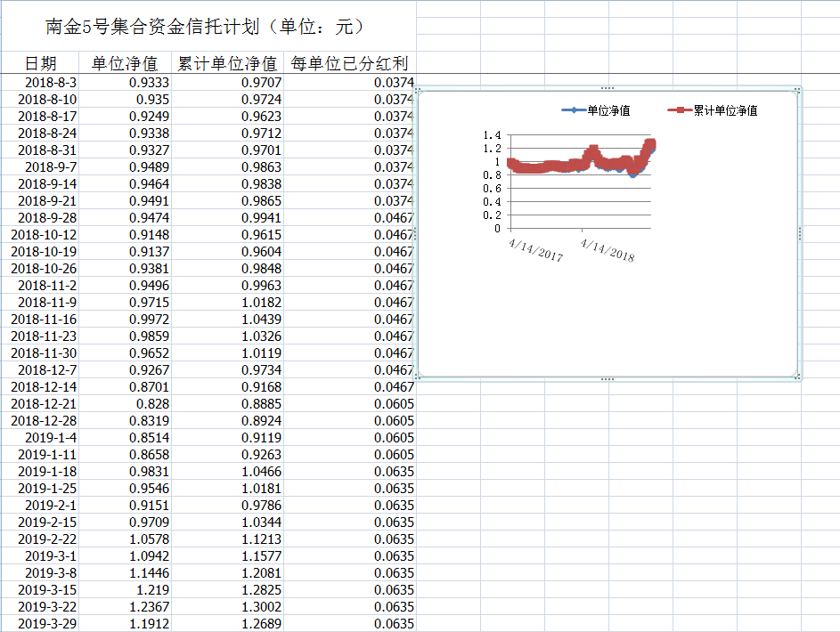The image size is (840, 632).
Task: Click date cell 2018-8-3
Action: click(40, 83)
